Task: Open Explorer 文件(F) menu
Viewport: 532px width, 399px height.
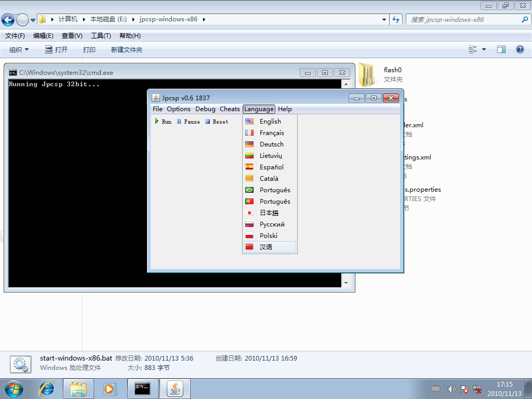Action: click(x=15, y=36)
